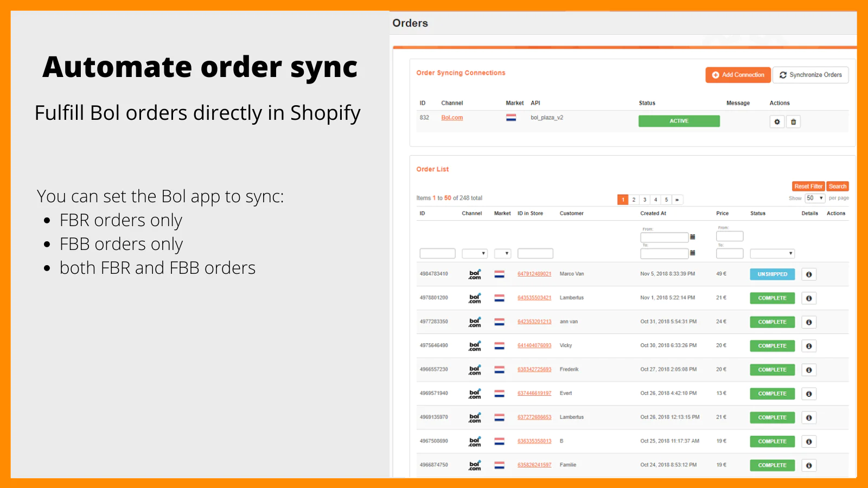Open the per page Show dropdown
Screen dimensions: 868x488
[x=815, y=198]
